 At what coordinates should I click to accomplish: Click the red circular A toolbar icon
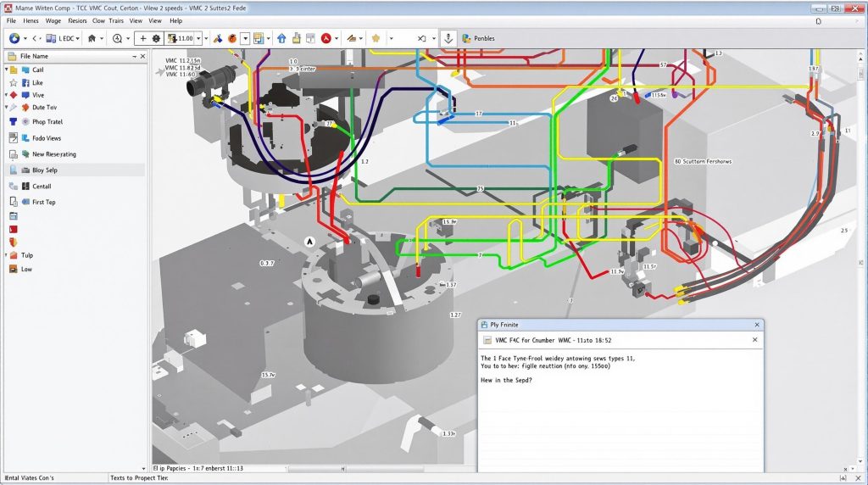[325, 38]
